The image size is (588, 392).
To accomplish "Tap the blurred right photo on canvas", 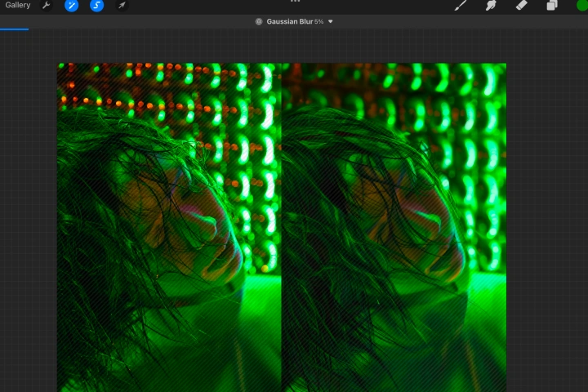I will (x=394, y=227).
